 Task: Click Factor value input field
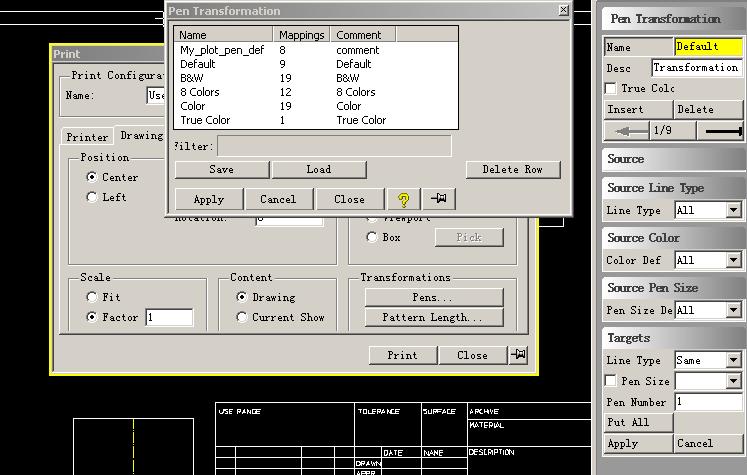click(169, 317)
